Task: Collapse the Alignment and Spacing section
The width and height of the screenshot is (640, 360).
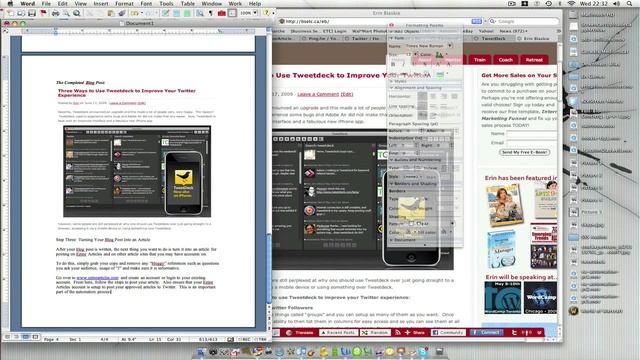Action: (392, 88)
